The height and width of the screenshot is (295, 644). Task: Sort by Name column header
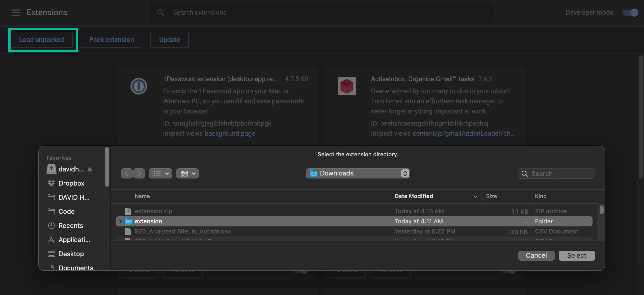142,196
